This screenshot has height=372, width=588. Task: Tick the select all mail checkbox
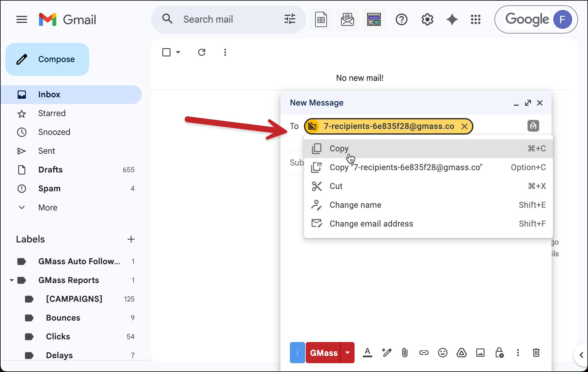pos(166,52)
